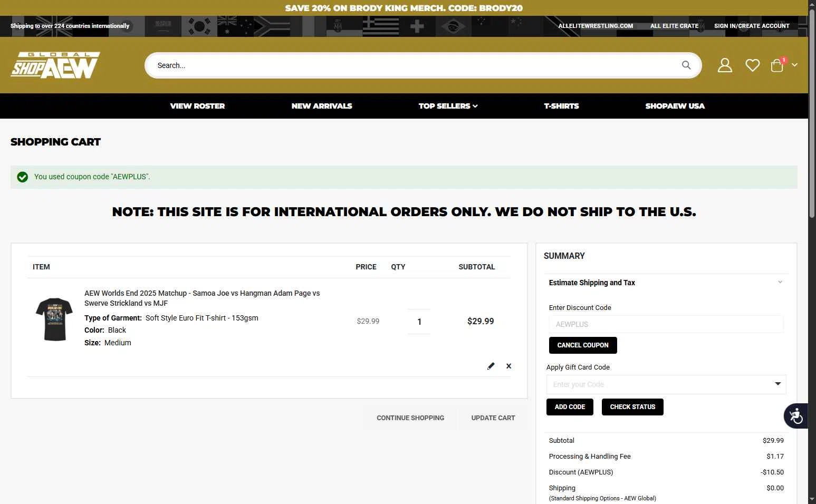Open the accessibility widget icon
Viewport: 816px width, 504px height.
pos(796,416)
